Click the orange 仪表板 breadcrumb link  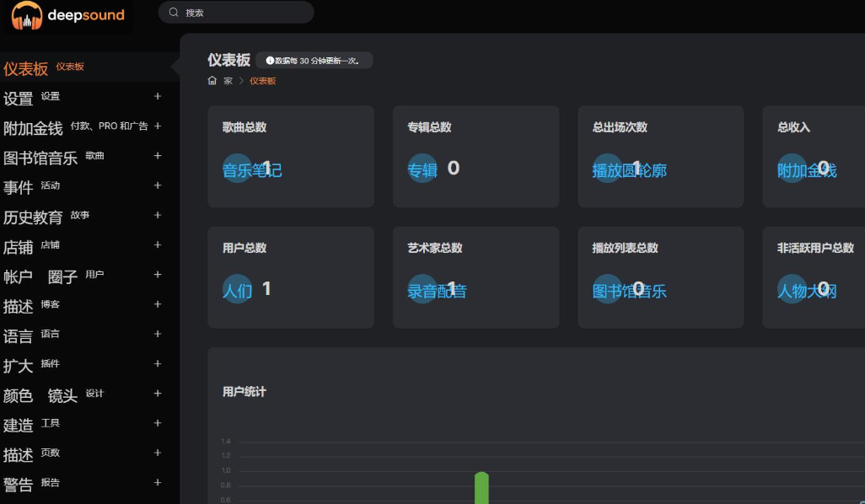262,81
